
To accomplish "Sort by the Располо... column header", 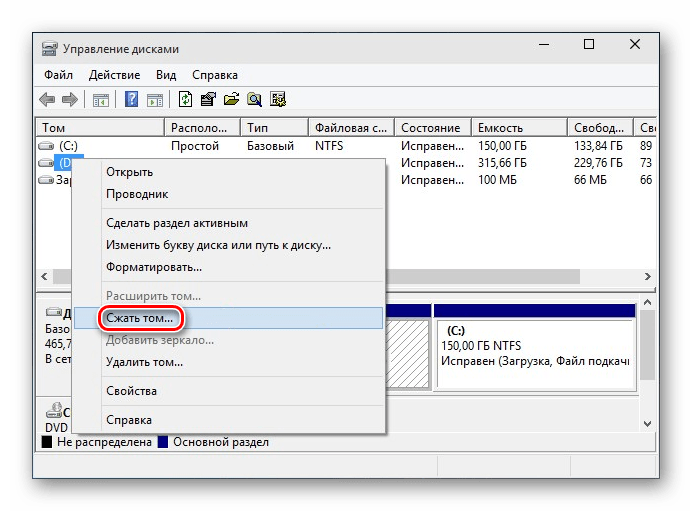I will [x=202, y=128].
